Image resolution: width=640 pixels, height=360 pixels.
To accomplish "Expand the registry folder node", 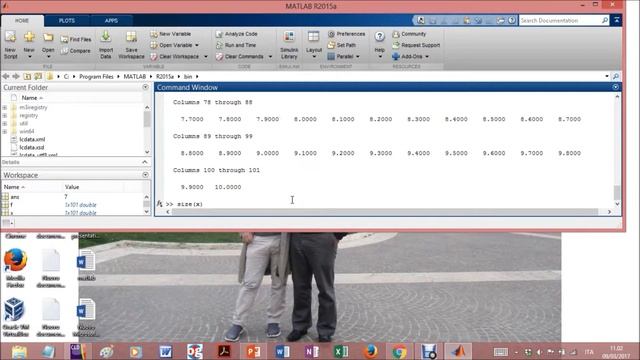I will 4,116.
